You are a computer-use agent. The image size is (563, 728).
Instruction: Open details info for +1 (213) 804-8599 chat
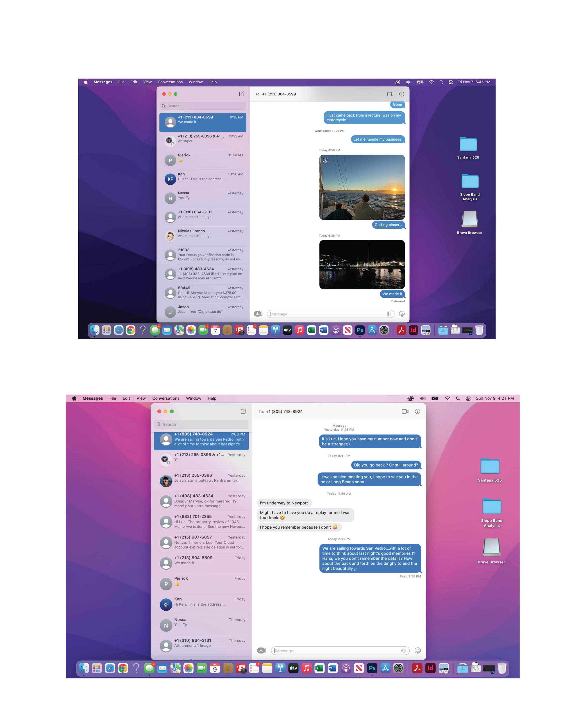coord(402,94)
